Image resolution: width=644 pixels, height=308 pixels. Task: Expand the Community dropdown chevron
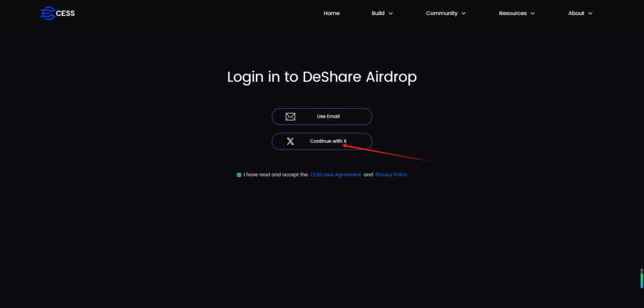[x=464, y=14]
